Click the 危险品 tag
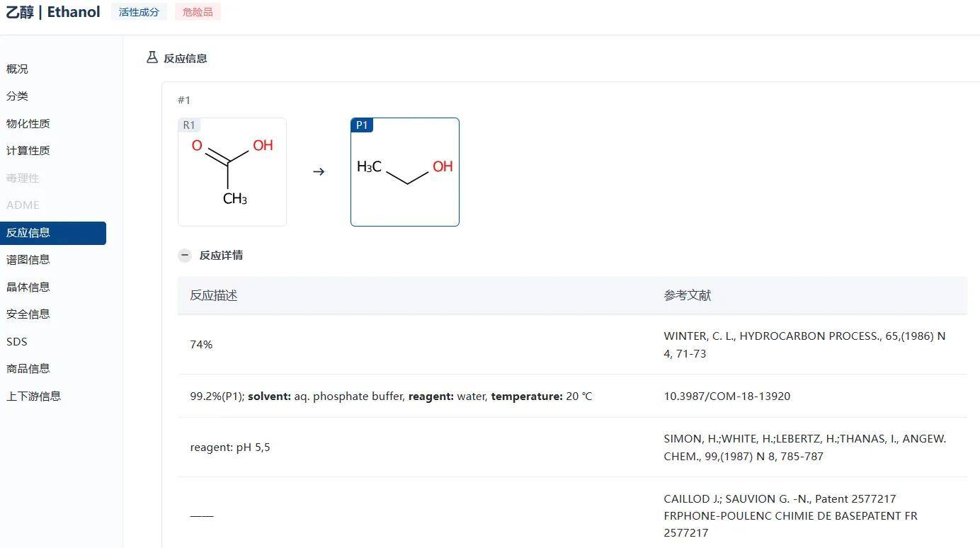This screenshot has width=980, height=548. point(198,12)
